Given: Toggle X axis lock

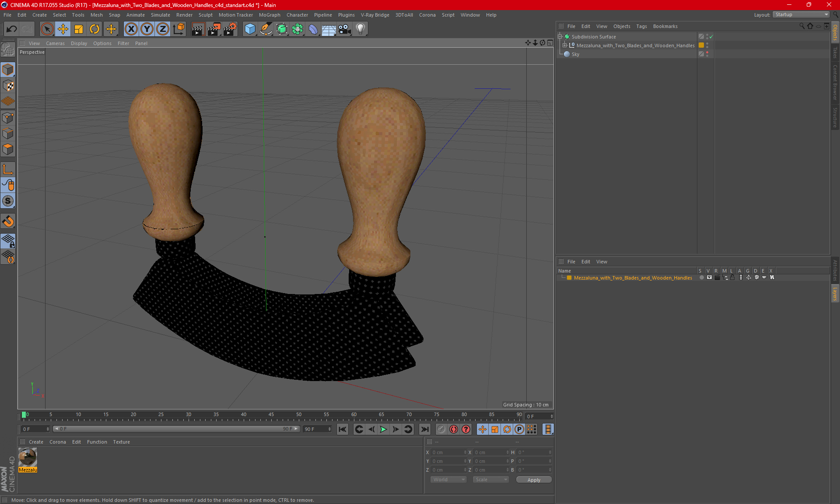Looking at the screenshot, I should coord(131,29).
